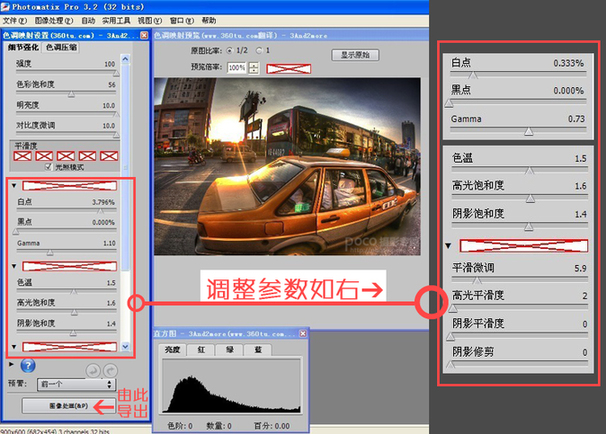Click the 显示原始 button

[x=356, y=55]
